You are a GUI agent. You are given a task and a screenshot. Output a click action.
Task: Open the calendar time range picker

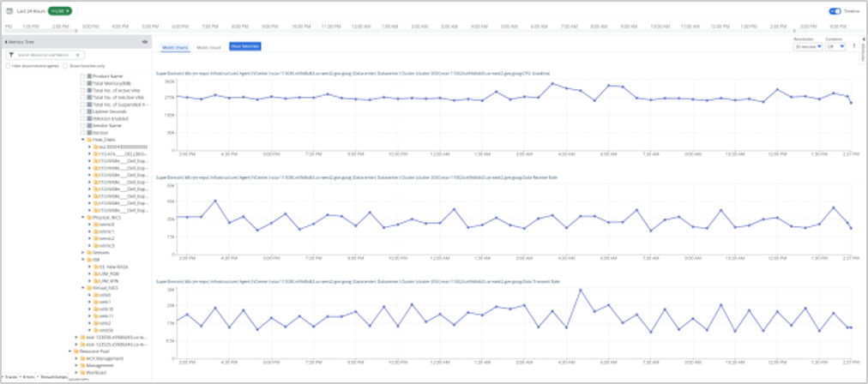[9, 10]
